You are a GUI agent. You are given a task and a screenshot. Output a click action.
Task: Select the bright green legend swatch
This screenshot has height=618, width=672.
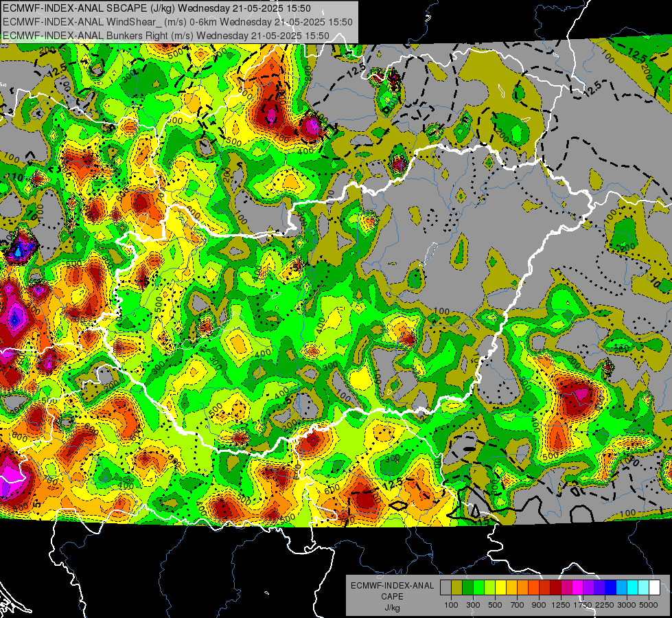(x=478, y=587)
